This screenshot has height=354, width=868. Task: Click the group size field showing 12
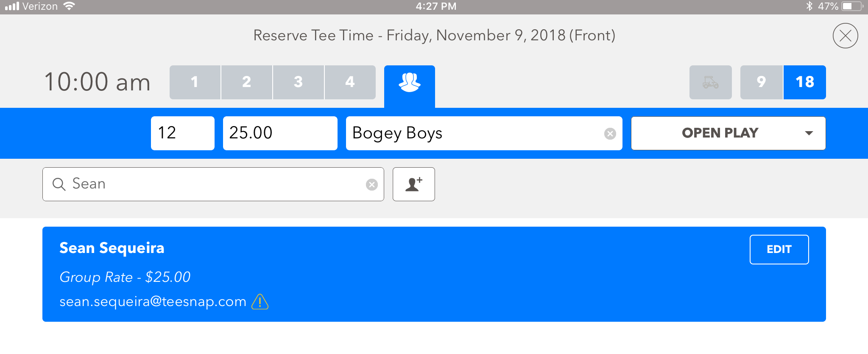(x=183, y=133)
